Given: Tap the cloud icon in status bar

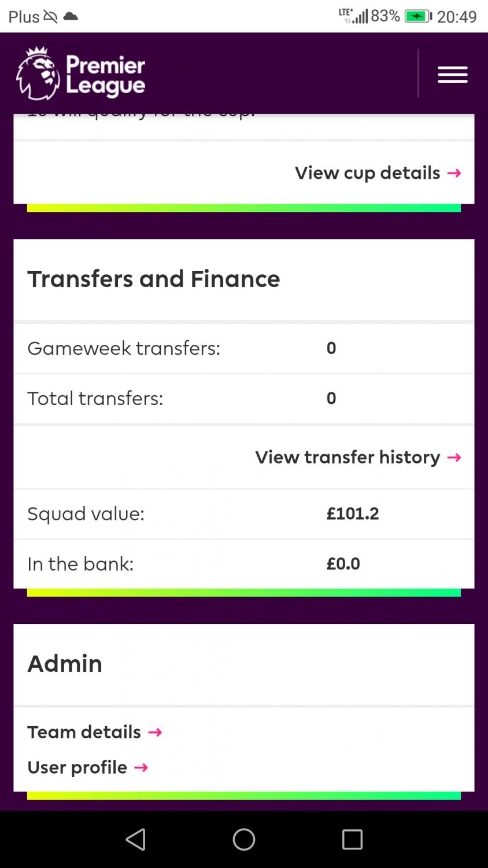Looking at the screenshot, I should pos(71,16).
